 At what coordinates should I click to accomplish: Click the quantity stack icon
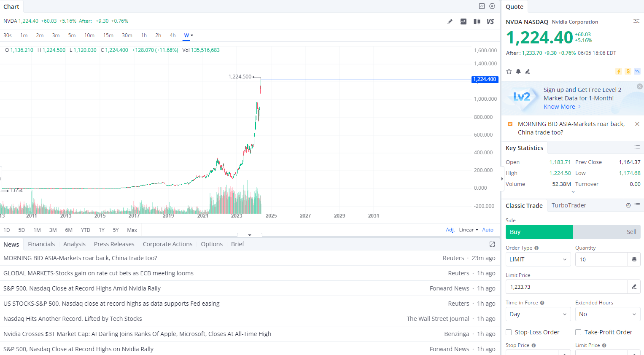634,259
